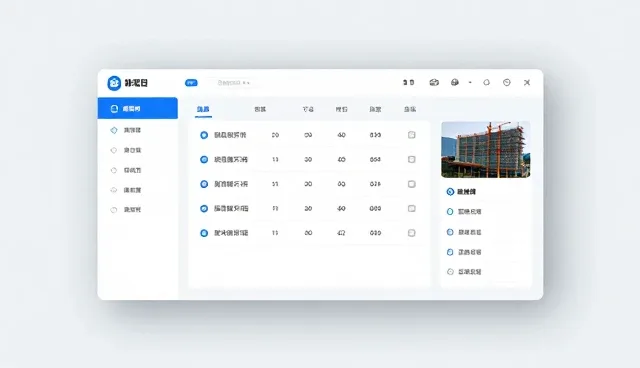Open the cube package icon in header
Viewport: 640px width, 368px height.
(x=455, y=82)
